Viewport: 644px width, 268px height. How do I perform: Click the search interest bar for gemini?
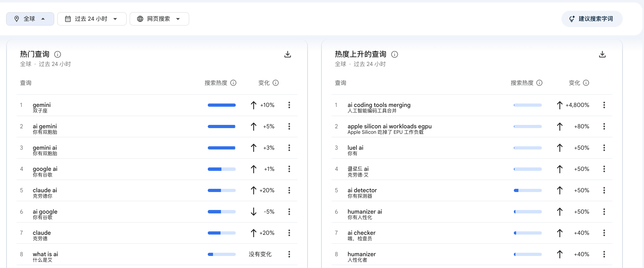pyautogui.click(x=221, y=105)
